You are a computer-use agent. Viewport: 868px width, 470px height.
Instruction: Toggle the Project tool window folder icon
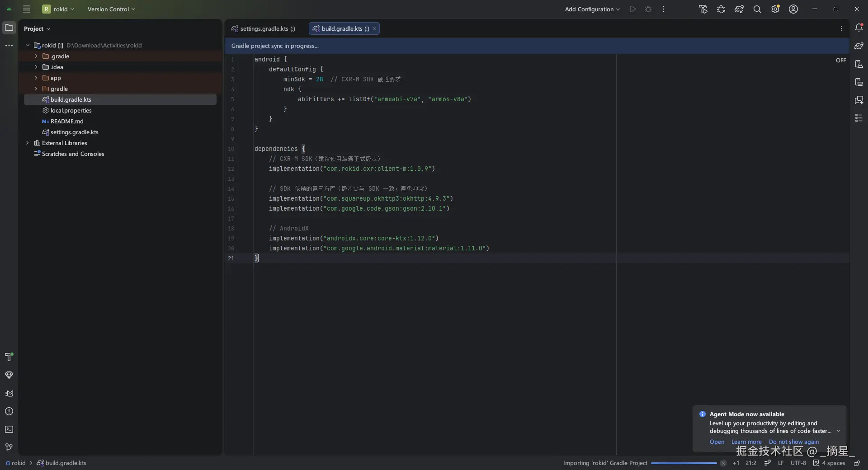coord(9,28)
